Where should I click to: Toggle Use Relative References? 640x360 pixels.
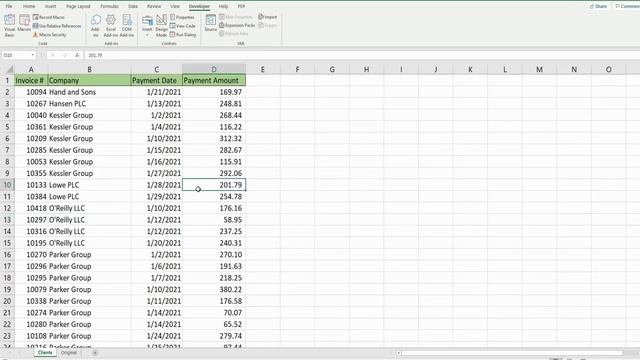(57, 26)
